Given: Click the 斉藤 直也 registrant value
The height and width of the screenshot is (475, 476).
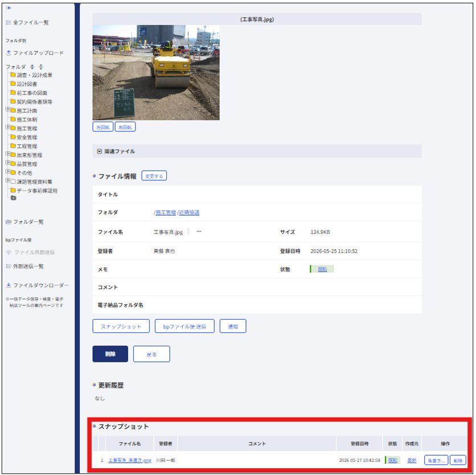Looking at the screenshot, I should pos(164,251).
